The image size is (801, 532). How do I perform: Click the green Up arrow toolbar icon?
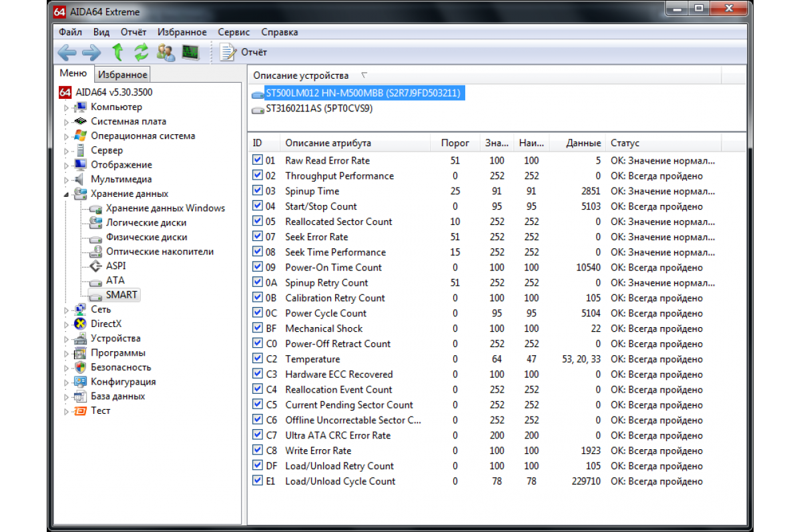(x=117, y=52)
